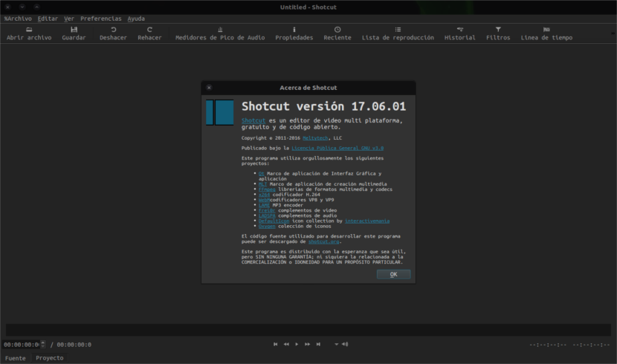Image resolution: width=617 pixels, height=364 pixels.
Task: Confirm the About dialog with OK
Action: pos(393,274)
